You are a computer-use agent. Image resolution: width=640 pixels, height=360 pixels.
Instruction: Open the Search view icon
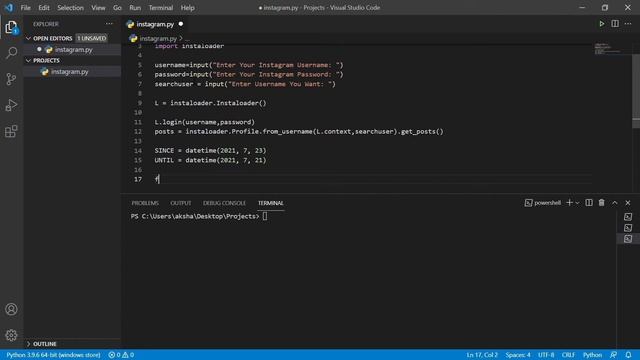click(x=11, y=53)
